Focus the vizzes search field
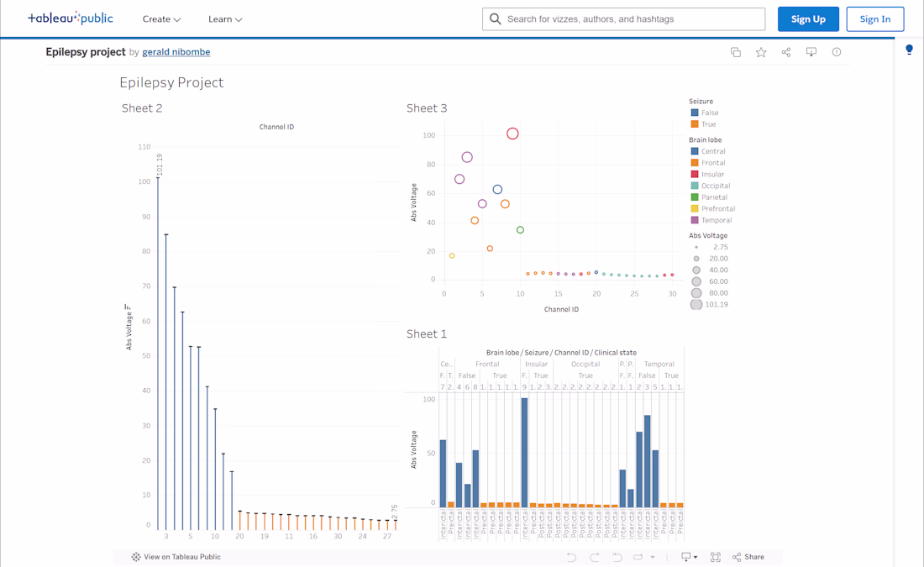Image resolution: width=924 pixels, height=567 pixels. (623, 18)
